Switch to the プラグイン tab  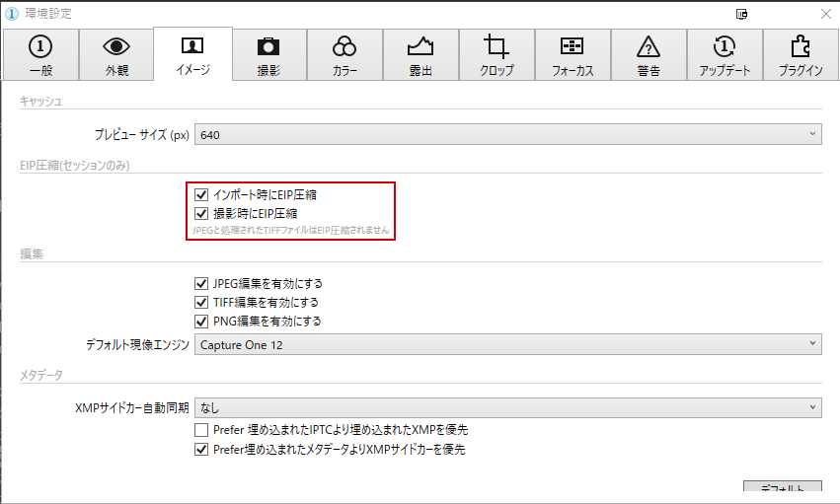pos(801,54)
